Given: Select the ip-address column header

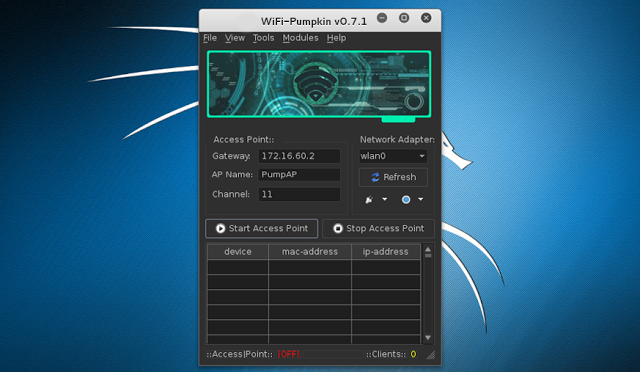Looking at the screenshot, I should click(386, 252).
